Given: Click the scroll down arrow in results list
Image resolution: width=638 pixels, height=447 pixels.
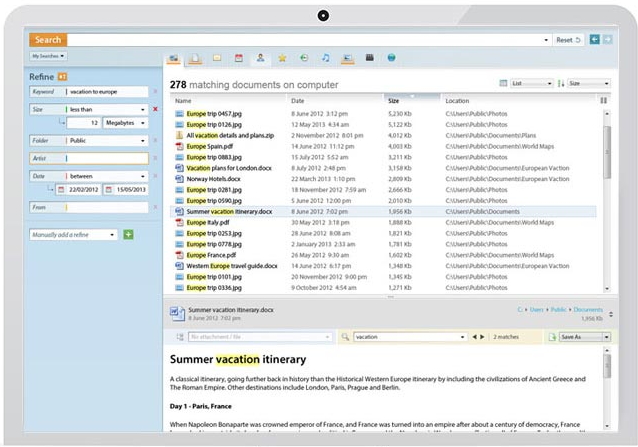Looking at the screenshot, I should (x=607, y=288).
